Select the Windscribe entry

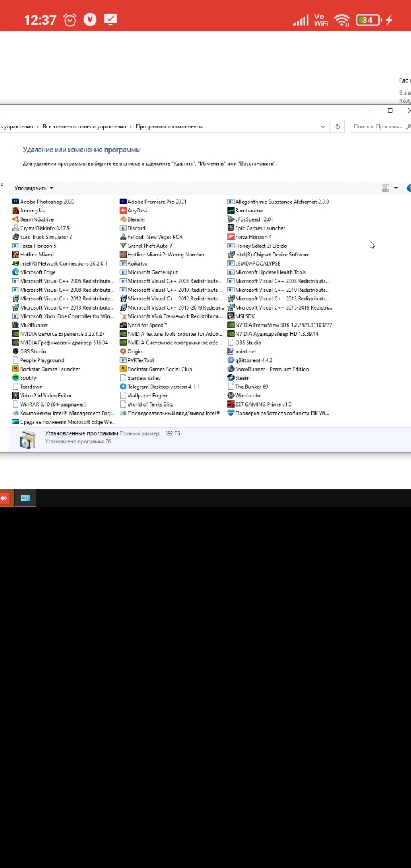pyautogui.click(x=244, y=396)
